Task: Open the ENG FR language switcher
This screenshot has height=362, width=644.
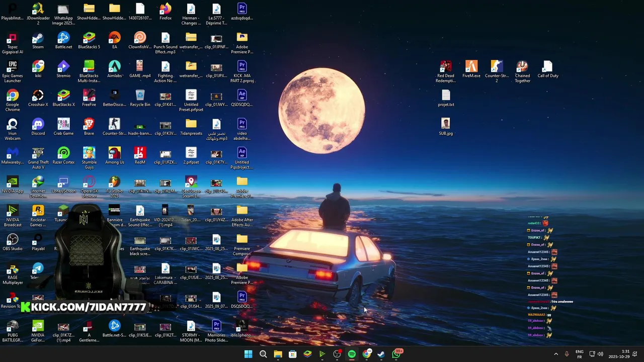Action: [580, 354]
